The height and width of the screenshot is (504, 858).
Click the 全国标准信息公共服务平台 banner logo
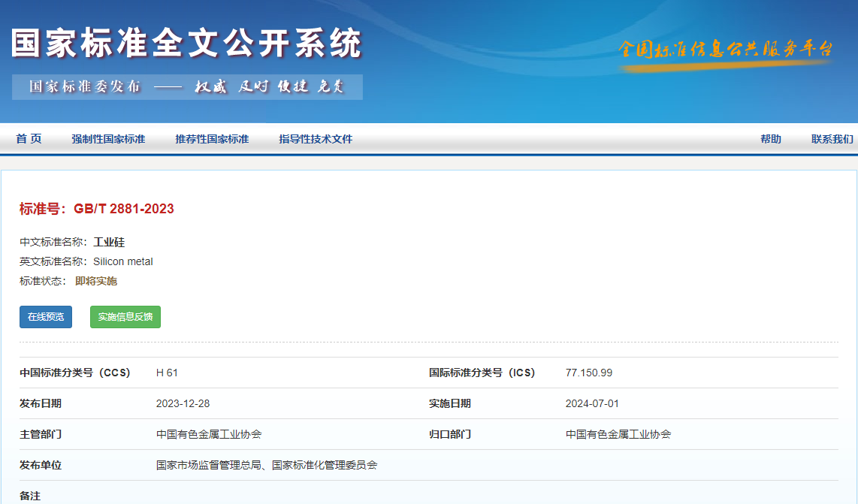tap(726, 50)
